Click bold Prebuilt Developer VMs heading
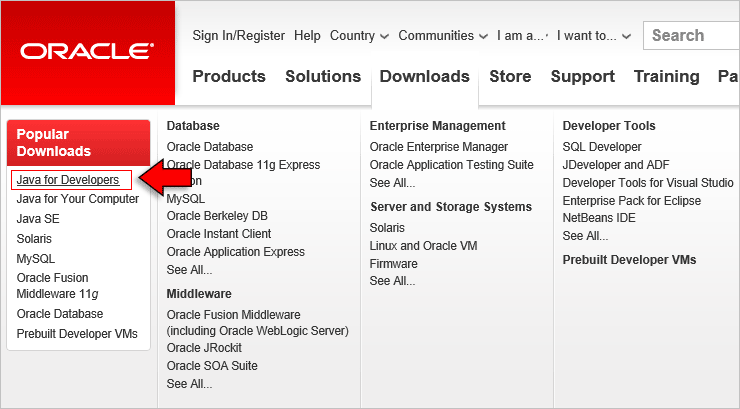 click(x=629, y=260)
